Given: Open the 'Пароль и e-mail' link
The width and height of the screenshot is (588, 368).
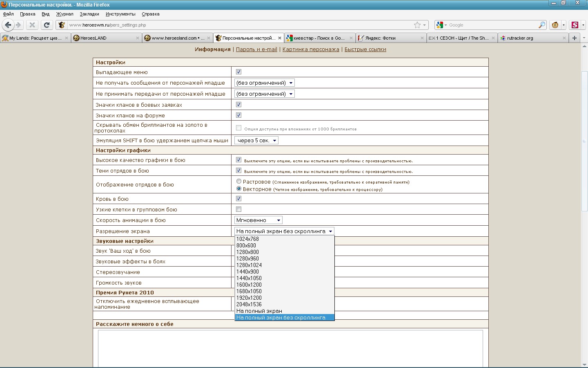Looking at the screenshot, I should pyautogui.click(x=256, y=49).
